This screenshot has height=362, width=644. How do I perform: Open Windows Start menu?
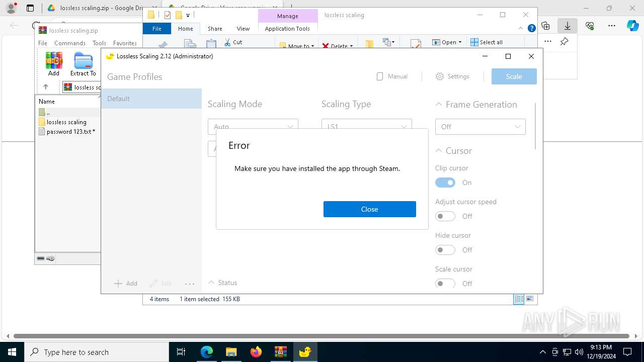(12, 352)
